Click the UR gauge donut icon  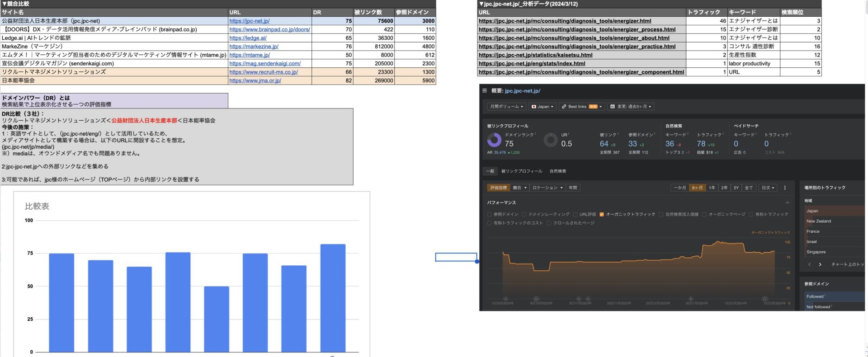tap(550, 140)
